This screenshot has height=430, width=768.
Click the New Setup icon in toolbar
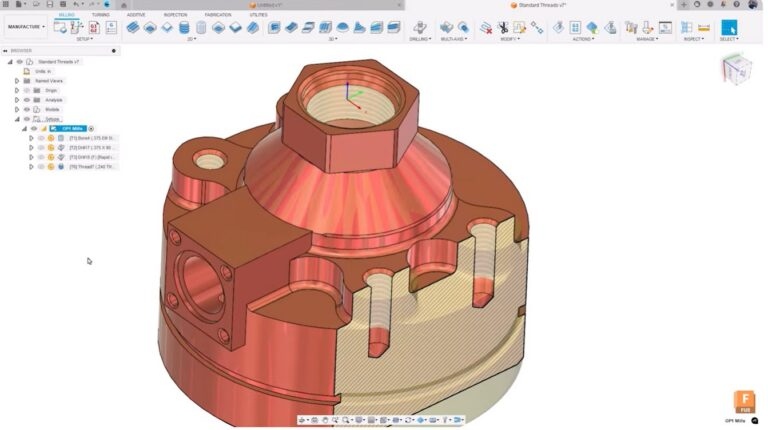[61, 27]
